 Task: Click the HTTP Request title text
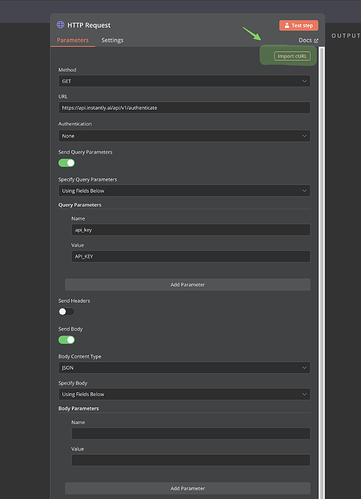(x=89, y=25)
